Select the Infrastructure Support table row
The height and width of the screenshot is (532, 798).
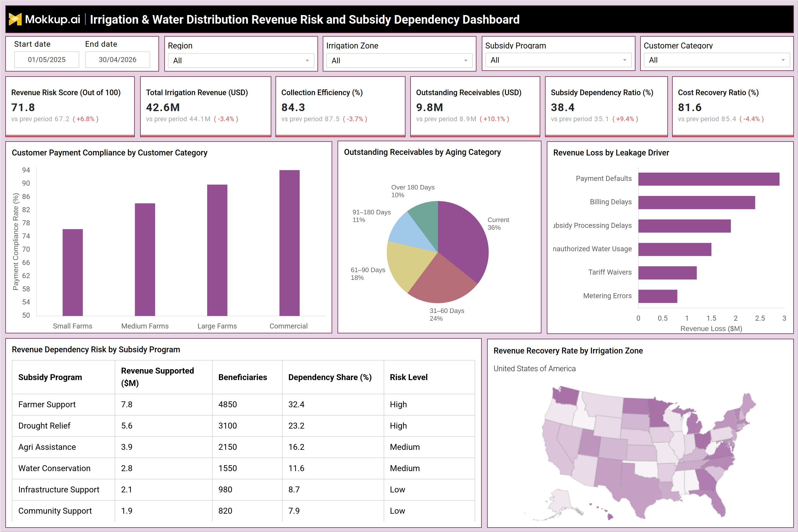tap(244, 490)
